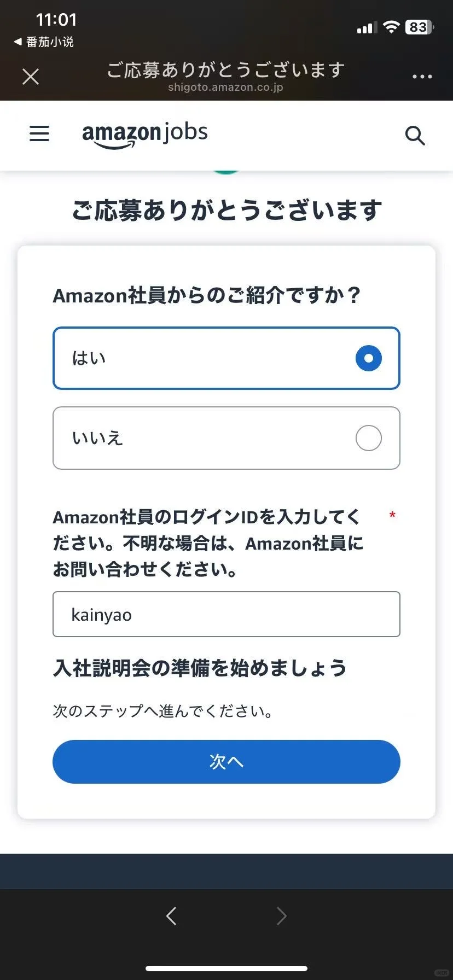This screenshot has width=453, height=980.
Task: Tap the battery level indicator
Action: 419,27
